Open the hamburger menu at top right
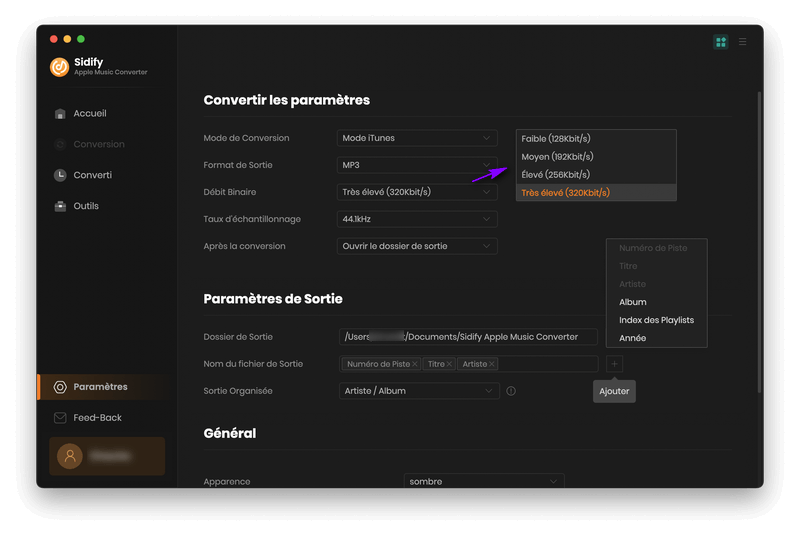The height and width of the screenshot is (536, 800). (742, 42)
